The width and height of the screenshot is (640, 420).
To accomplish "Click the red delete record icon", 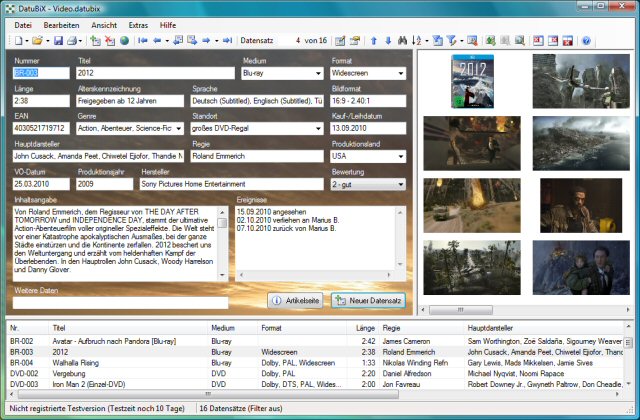I will pos(110,41).
